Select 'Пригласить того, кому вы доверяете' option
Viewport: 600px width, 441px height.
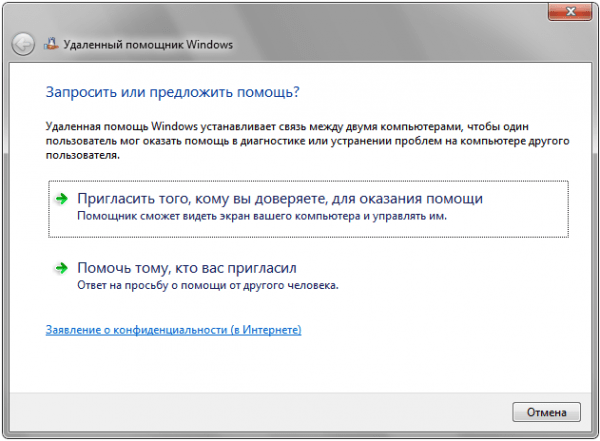pyautogui.click(x=308, y=209)
